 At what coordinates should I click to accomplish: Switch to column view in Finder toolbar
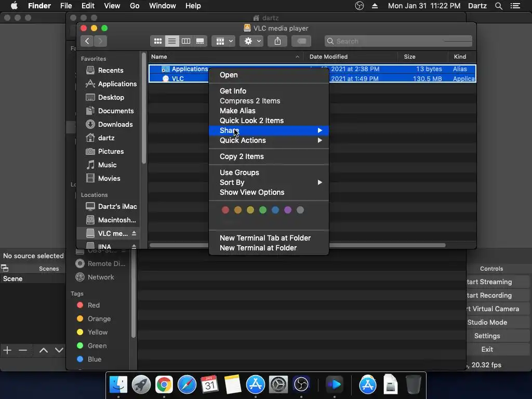click(x=186, y=41)
